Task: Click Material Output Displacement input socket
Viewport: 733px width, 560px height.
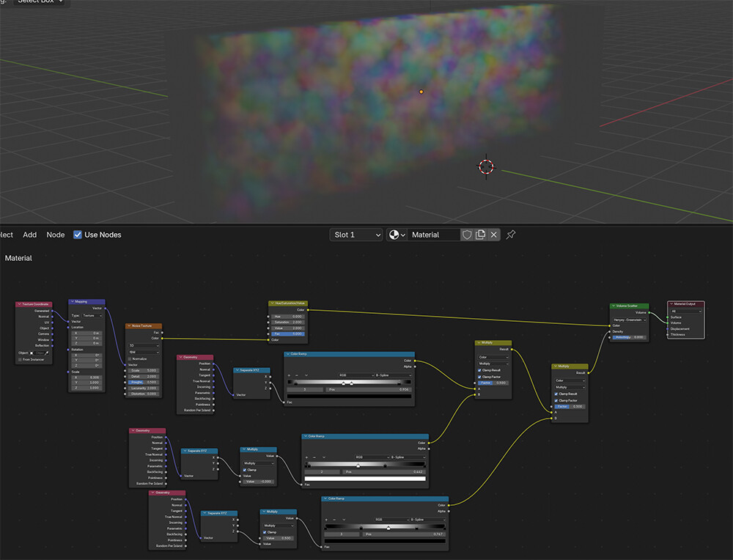Action: coord(667,328)
